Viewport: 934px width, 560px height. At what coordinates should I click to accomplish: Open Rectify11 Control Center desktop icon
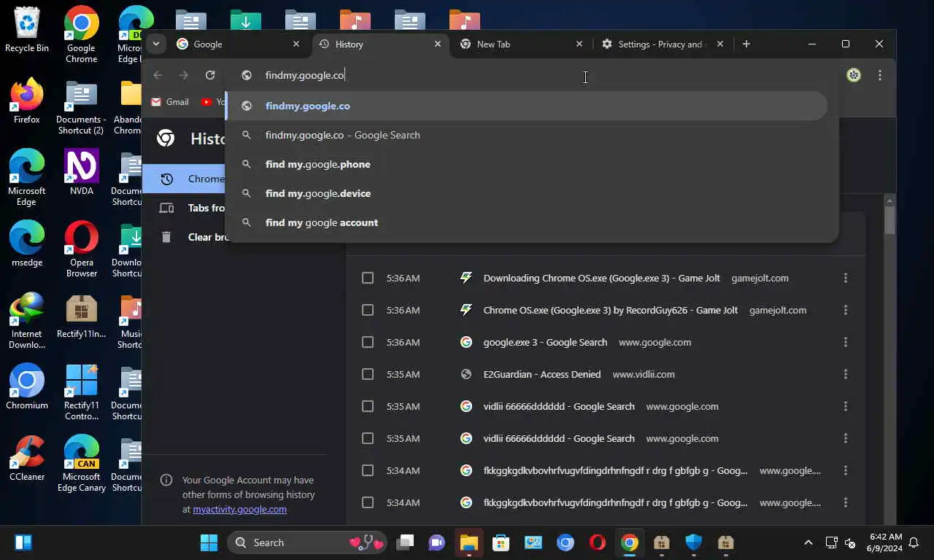pos(81,392)
